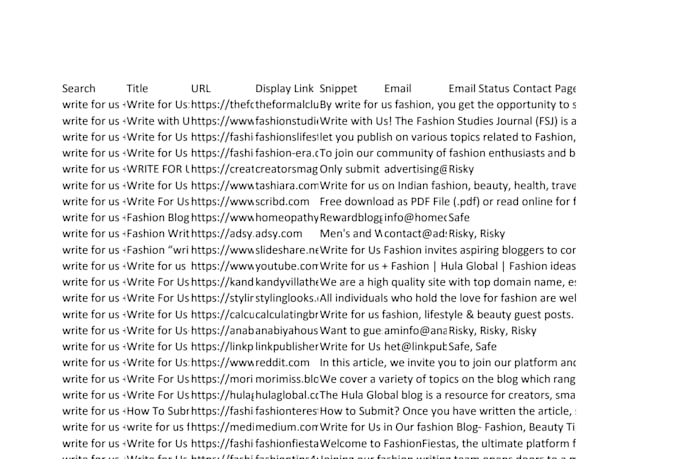Viewport: 680px width, 459px height.
Task: Select the 'https://kand' URL cell
Action: tap(222, 282)
